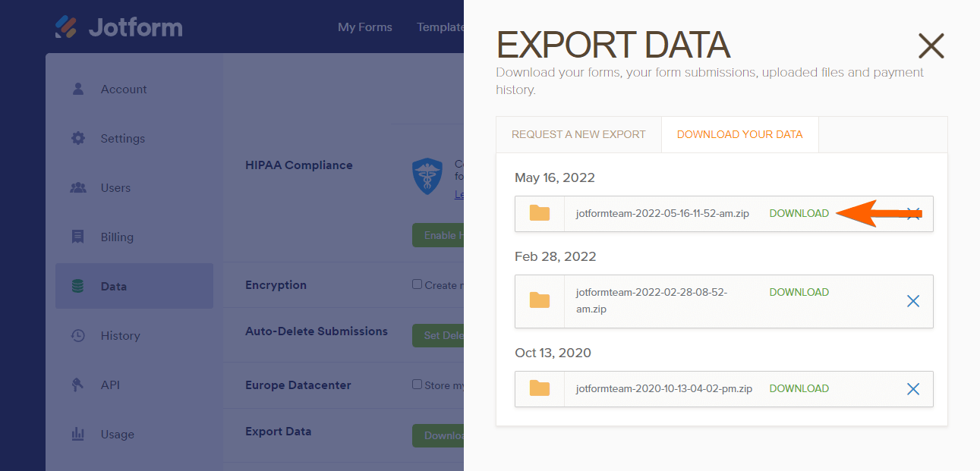The image size is (980, 471).
Task: Click the History clock icon
Action: (77, 335)
